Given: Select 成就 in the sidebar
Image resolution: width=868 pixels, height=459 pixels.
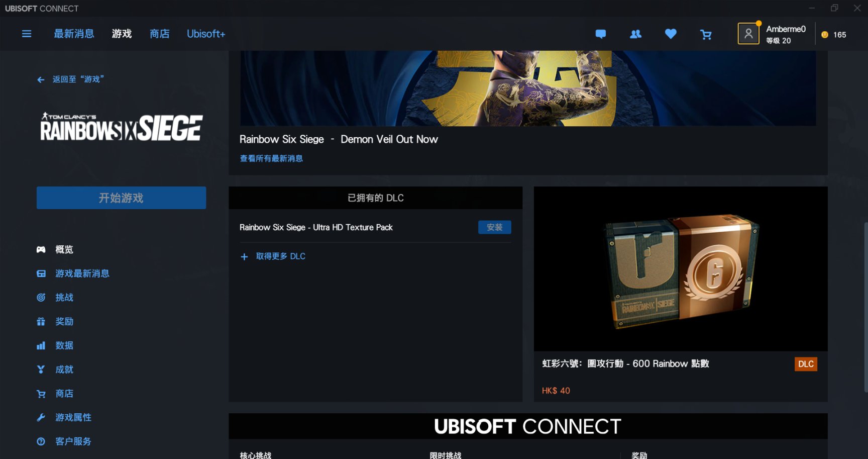Looking at the screenshot, I should (x=64, y=370).
